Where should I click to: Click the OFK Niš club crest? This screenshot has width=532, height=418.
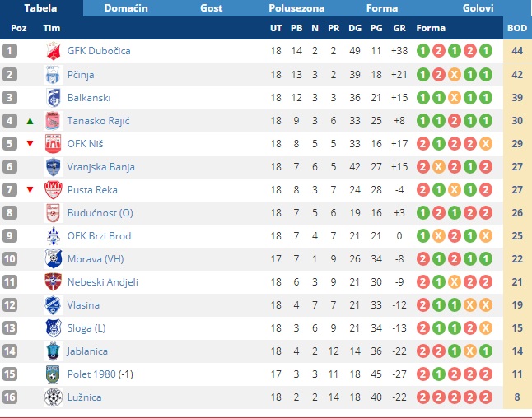pos(54,143)
